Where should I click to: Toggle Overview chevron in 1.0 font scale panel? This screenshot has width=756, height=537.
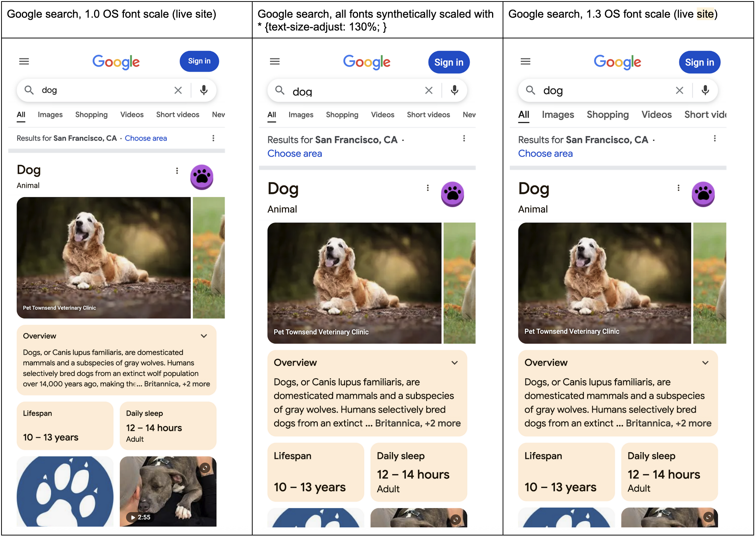pyautogui.click(x=204, y=336)
